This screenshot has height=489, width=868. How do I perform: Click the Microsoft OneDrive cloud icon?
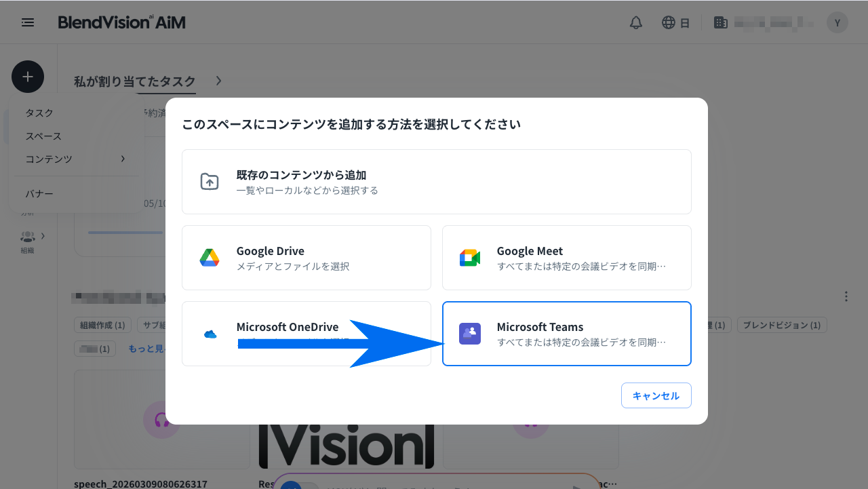210,334
